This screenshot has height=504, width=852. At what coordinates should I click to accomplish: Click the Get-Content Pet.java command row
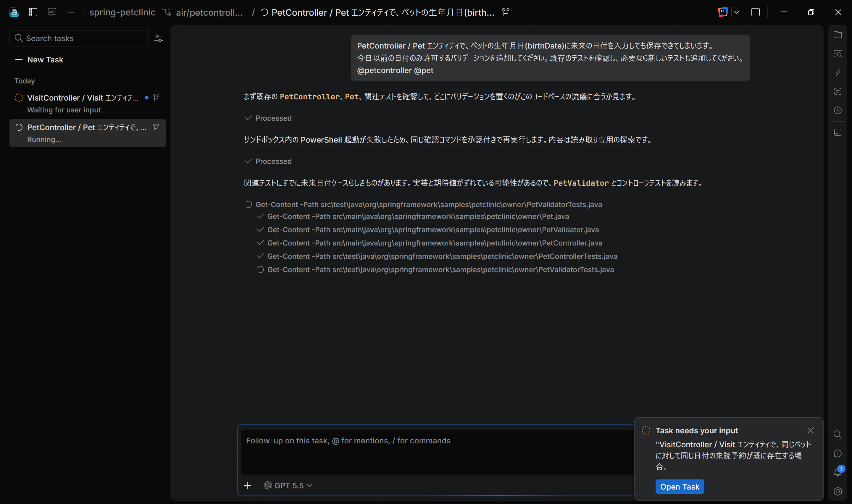[413, 216]
